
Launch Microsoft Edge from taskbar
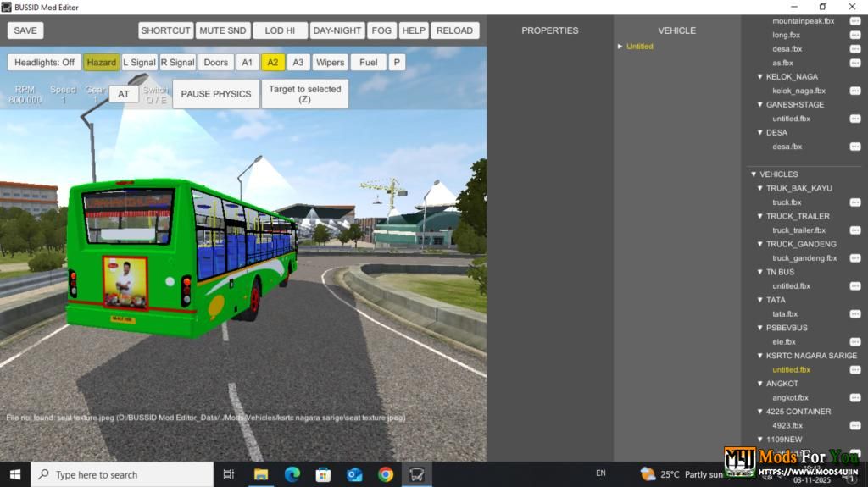click(x=292, y=474)
